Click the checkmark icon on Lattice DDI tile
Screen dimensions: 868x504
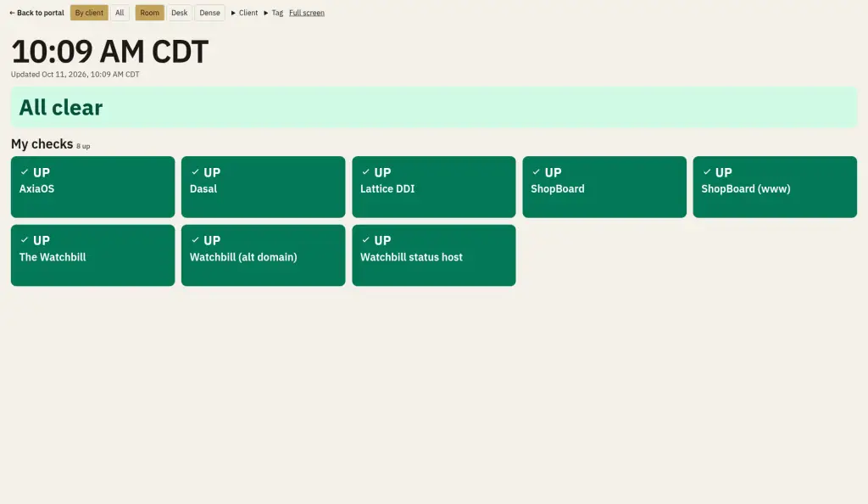point(365,171)
